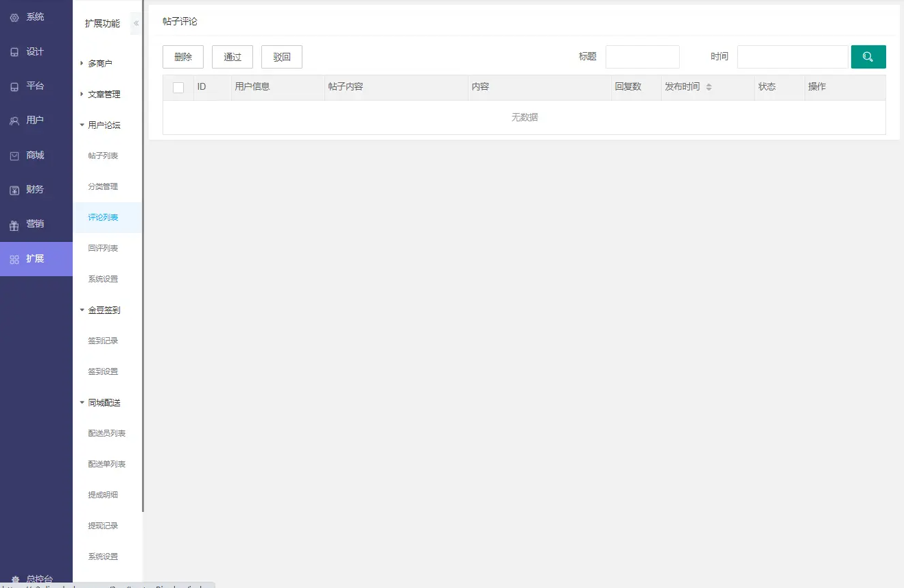Click the 删除 button
This screenshot has height=588, width=904.
183,57
